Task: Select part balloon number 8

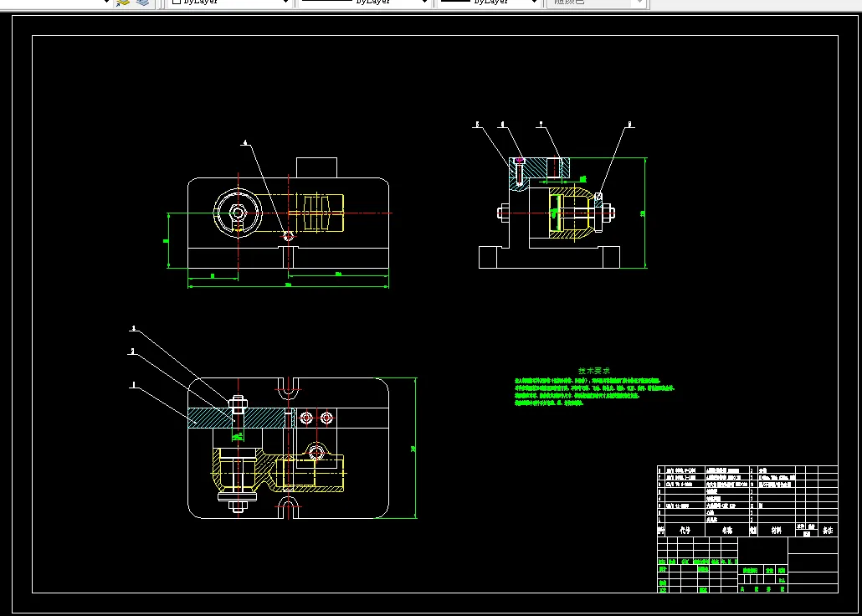Action: click(630, 125)
